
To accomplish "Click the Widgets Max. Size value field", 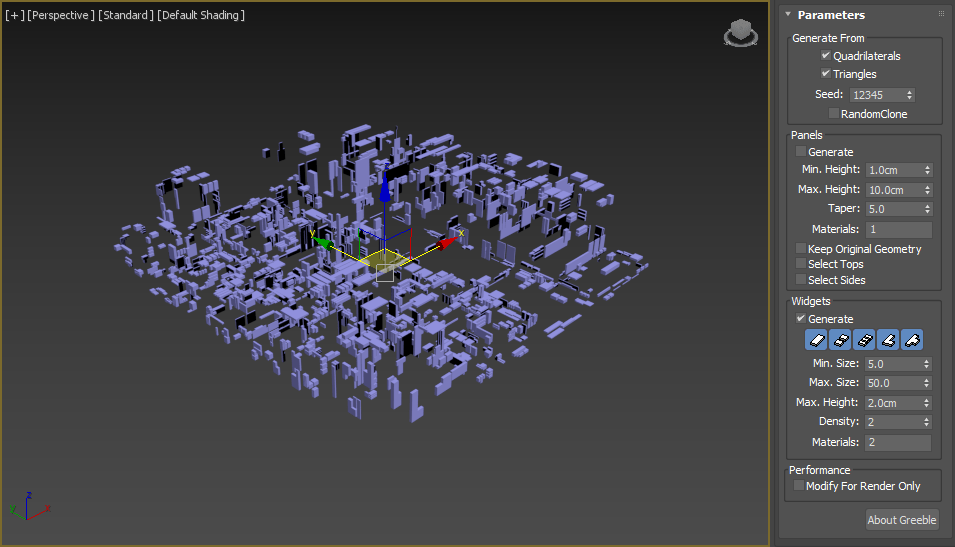I will [x=893, y=383].
